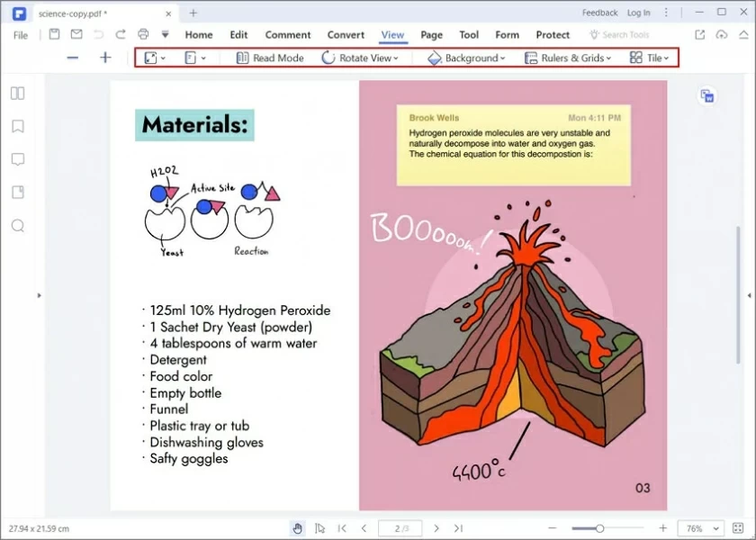Show the Comments panel from left sidebar

click(18, 159)
